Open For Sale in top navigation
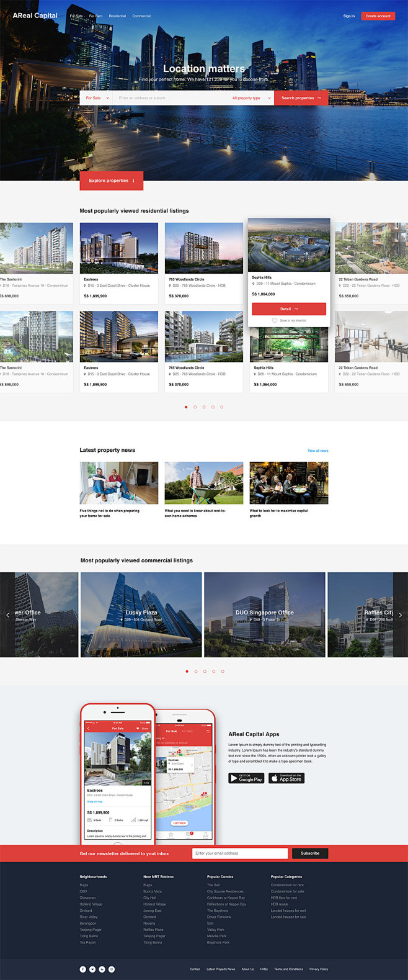Viewport: 408px width, 980px height. [76, 16]
